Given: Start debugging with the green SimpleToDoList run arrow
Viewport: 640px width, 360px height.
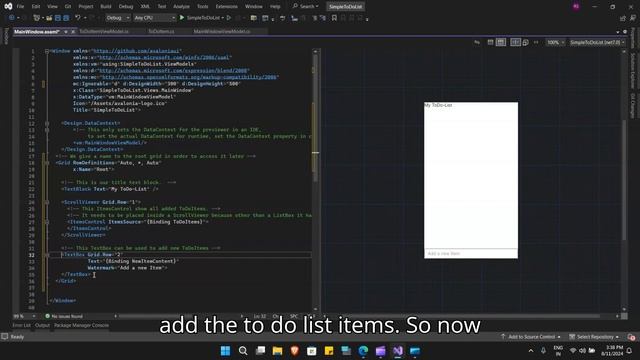Looking at the screenshot, I should pyautogui.click(x=182, y=18).
